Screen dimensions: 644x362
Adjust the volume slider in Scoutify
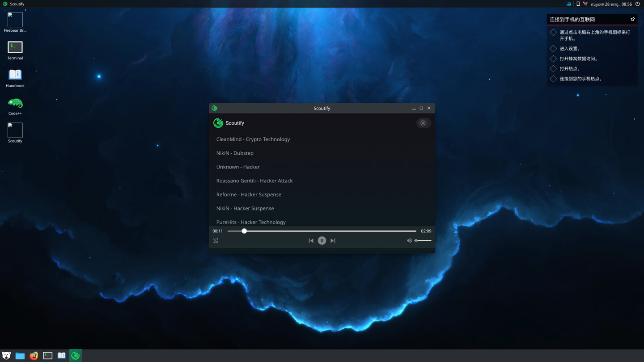point(423,240)
